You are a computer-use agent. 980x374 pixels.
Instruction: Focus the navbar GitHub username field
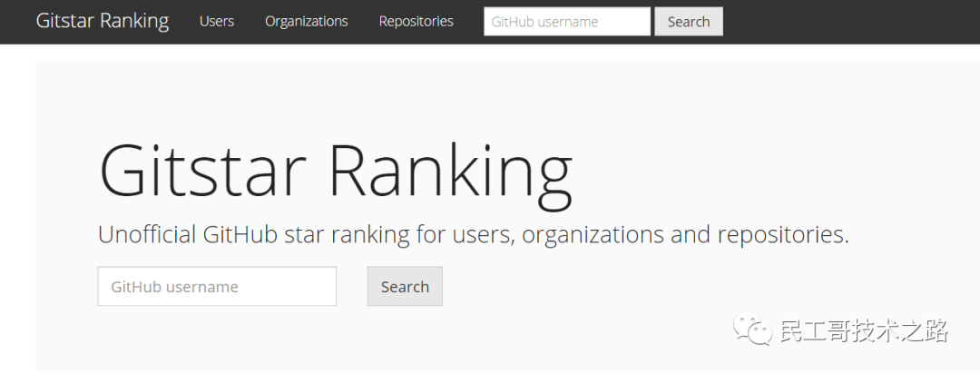pyautogui.click(x=567, y=21)
